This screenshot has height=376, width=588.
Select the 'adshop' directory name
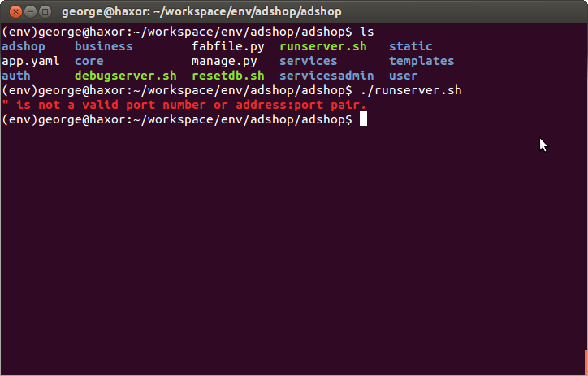[24, 46]
